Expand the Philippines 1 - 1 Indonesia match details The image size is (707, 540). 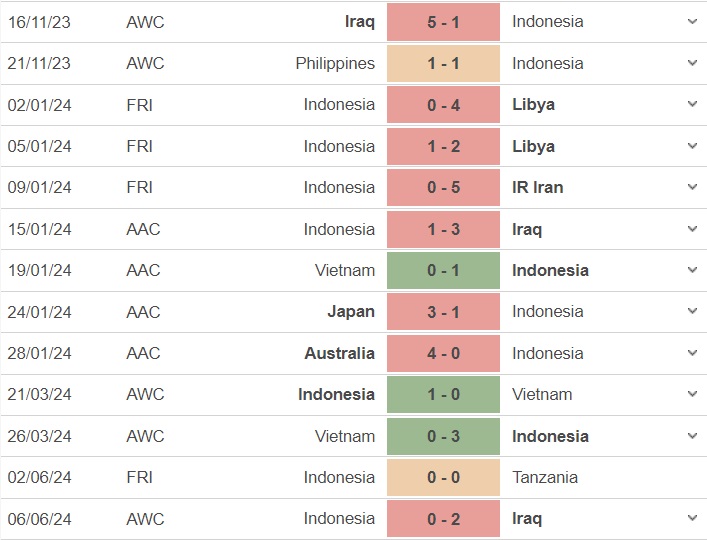(x=692, y=63)
